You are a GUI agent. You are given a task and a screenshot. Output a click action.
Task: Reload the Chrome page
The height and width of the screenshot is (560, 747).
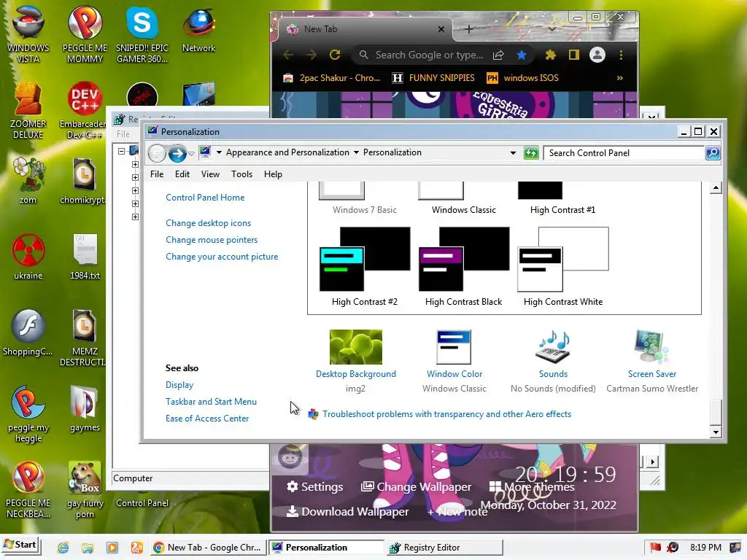click(335, 55)
